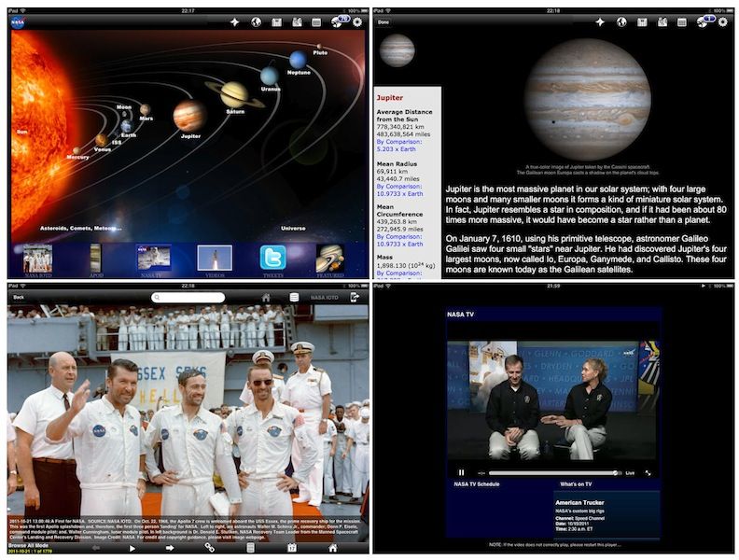Open the launch pad icon in solar system toolbar
739x560 pixels.
coord(297,22)
